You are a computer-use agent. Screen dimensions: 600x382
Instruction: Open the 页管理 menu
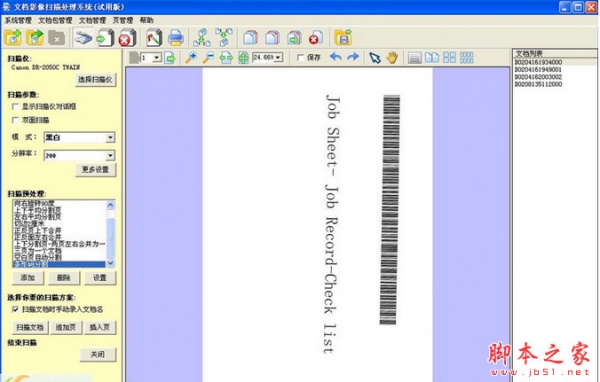coord(122,20)
